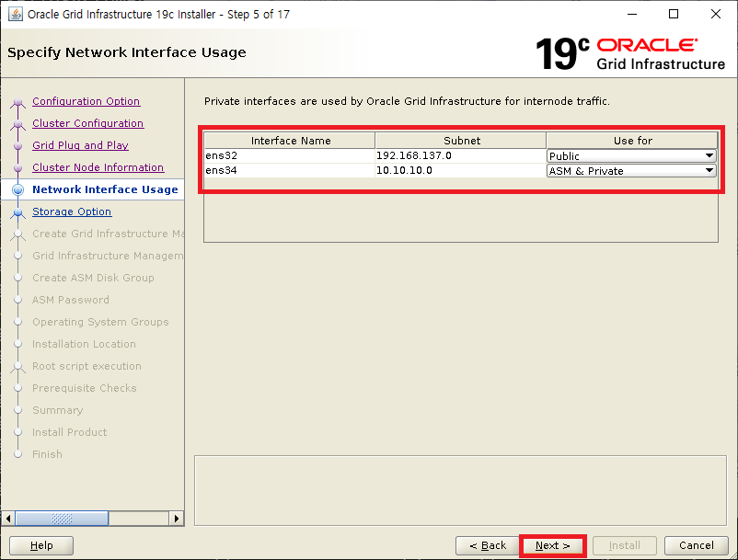Select the 192.168.137.0 subnet cell

click(x=461, y=155)
